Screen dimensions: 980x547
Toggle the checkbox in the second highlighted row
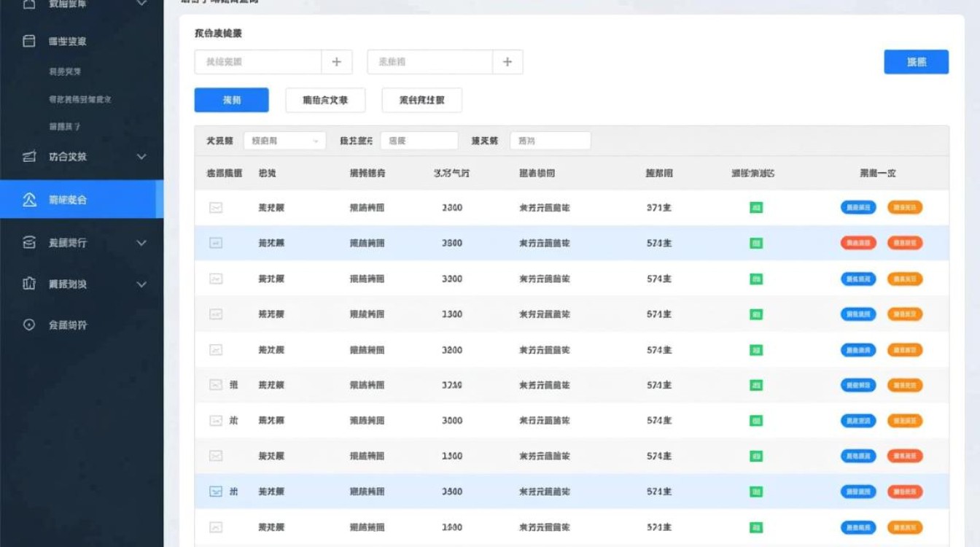click(216, 243)
